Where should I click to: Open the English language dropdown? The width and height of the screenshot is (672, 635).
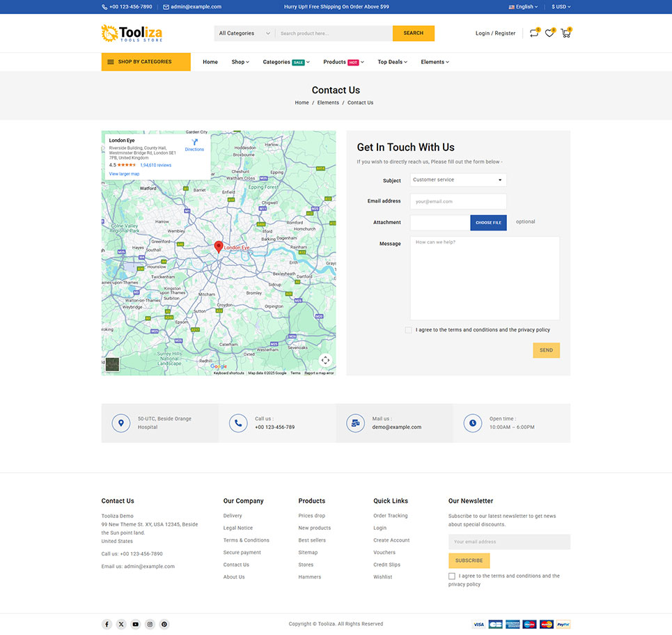click(x=523, y=7)
